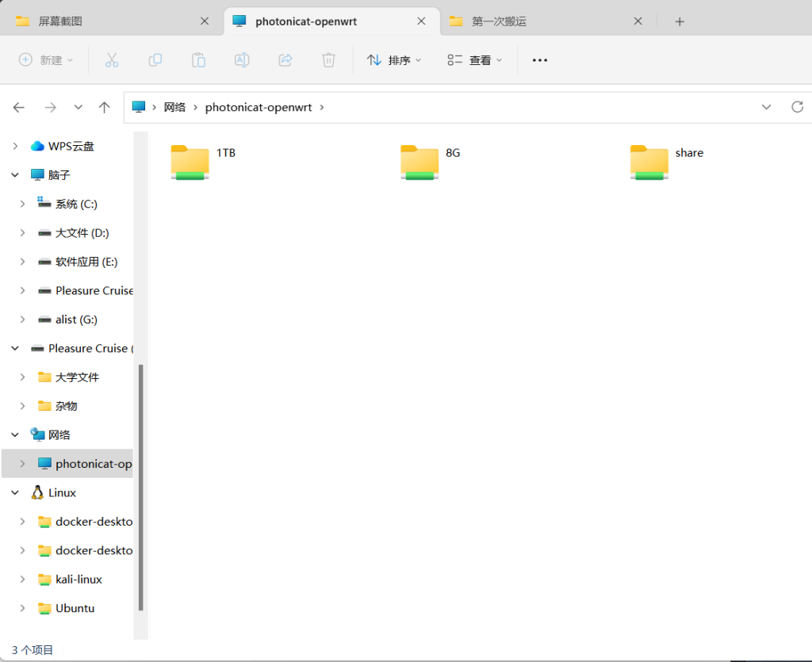812x662 pixels.
Task: Click the Delete trash can icon
Action: coord(328,60)
